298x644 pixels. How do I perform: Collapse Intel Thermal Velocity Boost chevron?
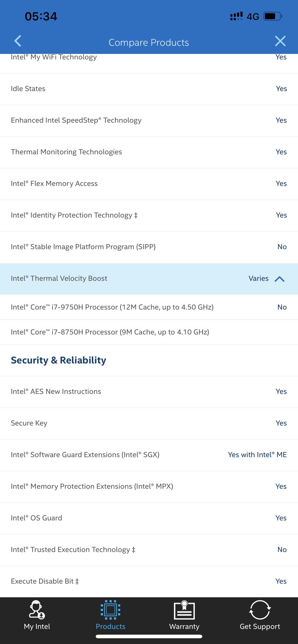[x=280, y=279]
